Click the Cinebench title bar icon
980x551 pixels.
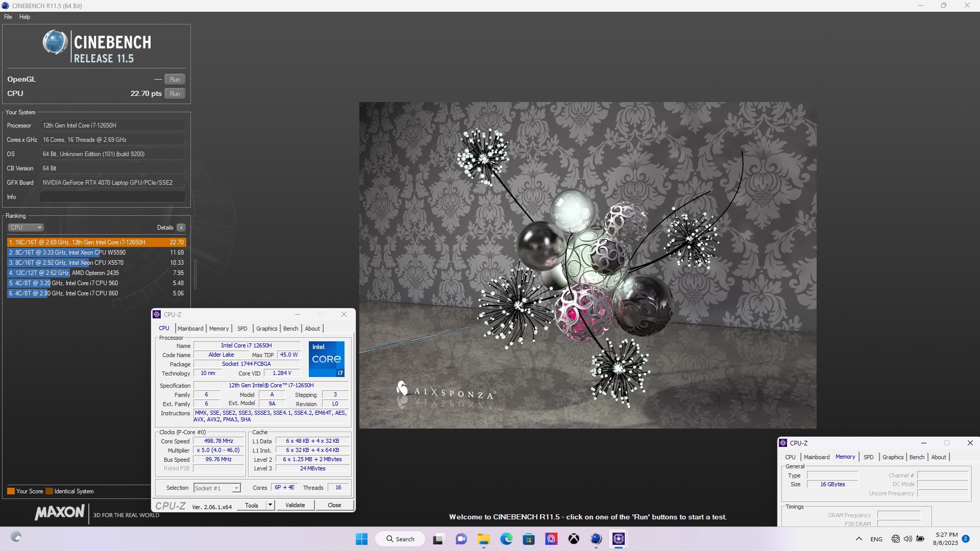pos(5,6)
